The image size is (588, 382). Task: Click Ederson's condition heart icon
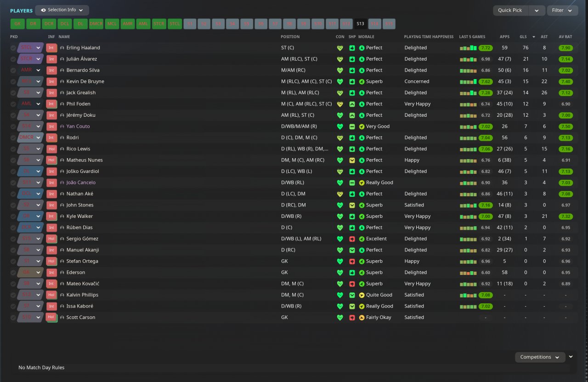[340, 273]
